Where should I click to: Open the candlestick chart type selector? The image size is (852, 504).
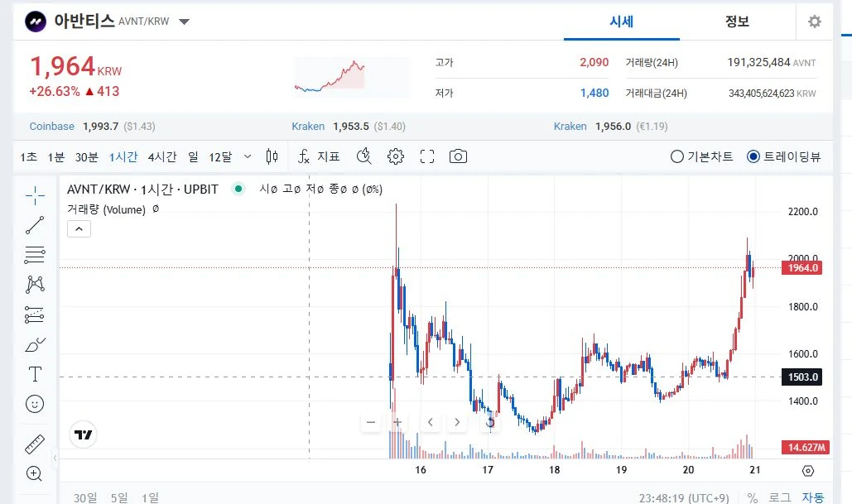[272, 157]
